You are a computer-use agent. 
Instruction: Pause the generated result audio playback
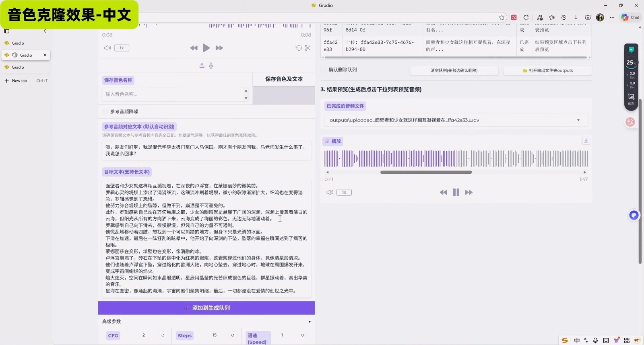[x=456, y=193]
